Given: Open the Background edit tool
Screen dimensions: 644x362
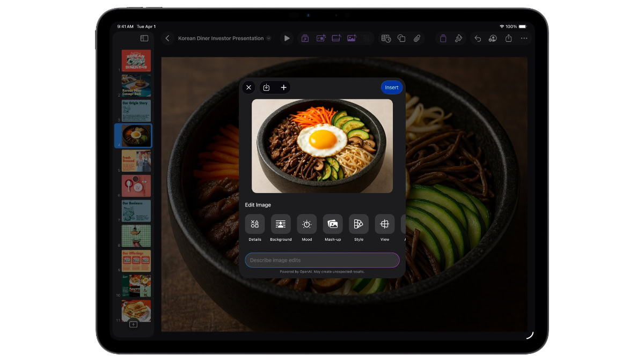Looking at the screenshot, I should pyautogui.click(x=281, y=224).
